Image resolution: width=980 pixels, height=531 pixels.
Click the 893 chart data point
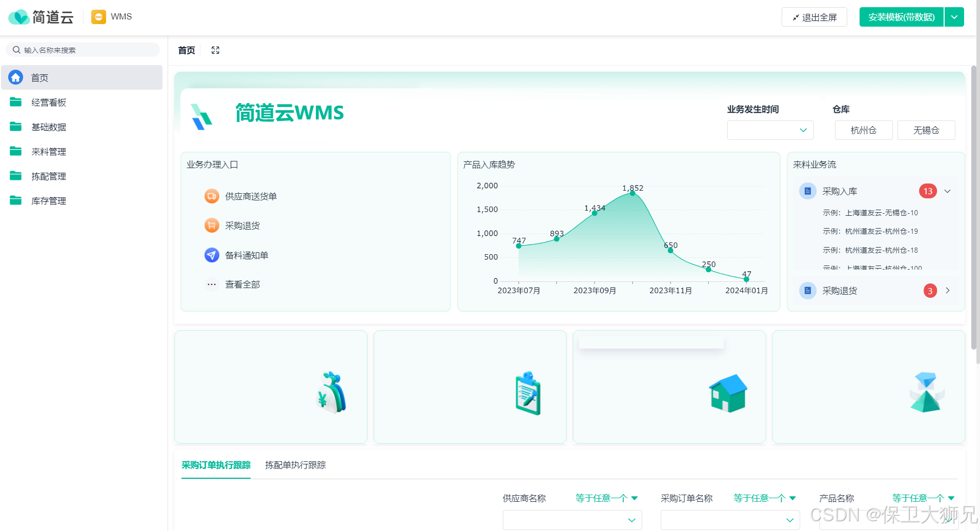(557, 239)
